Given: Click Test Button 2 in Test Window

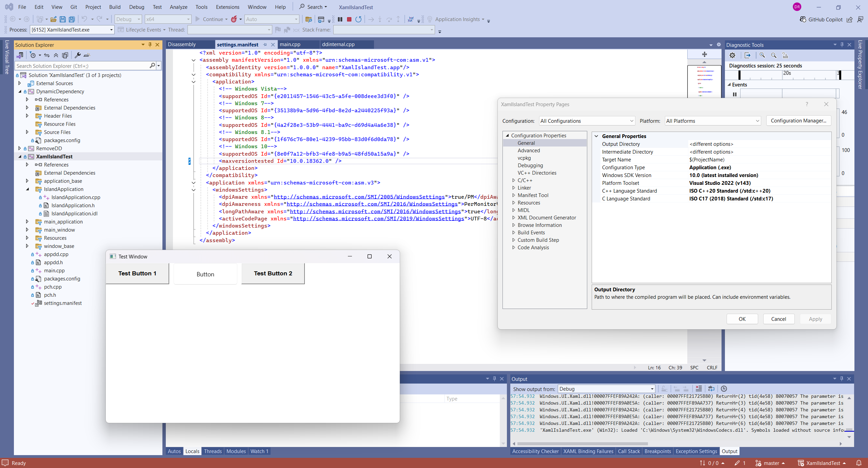Looking at the screenshot, I should pos(273,273).
